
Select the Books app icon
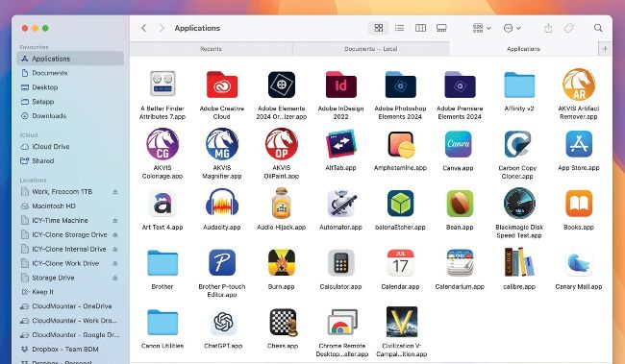coord(579,203)
